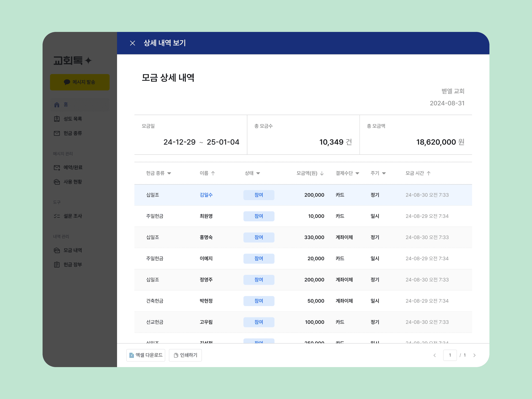Go to 모금 내역 section
This screenshot has width=532, height=399.
73,250
